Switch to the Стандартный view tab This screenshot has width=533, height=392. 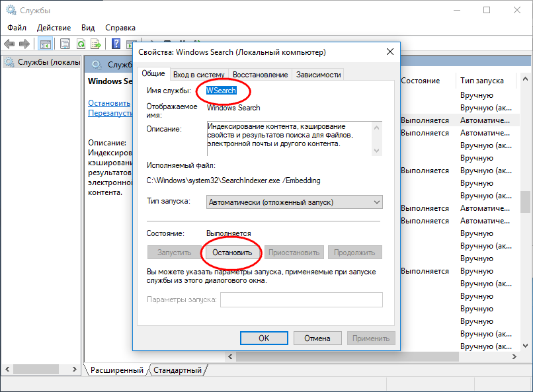(x=177, y=370)
